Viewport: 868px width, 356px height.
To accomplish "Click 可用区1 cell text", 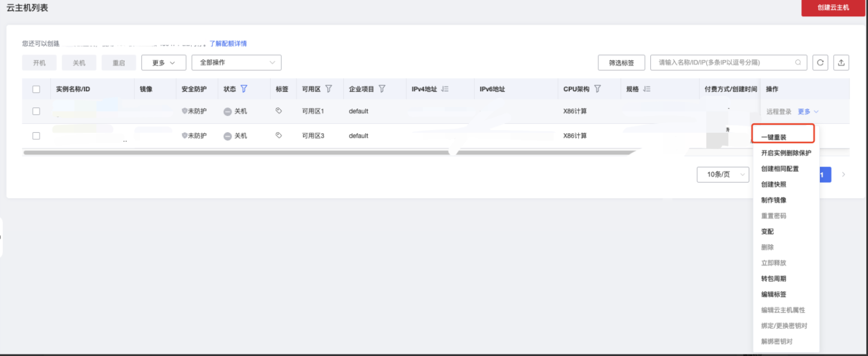I will pyautogui.click(x=313, y=111).
